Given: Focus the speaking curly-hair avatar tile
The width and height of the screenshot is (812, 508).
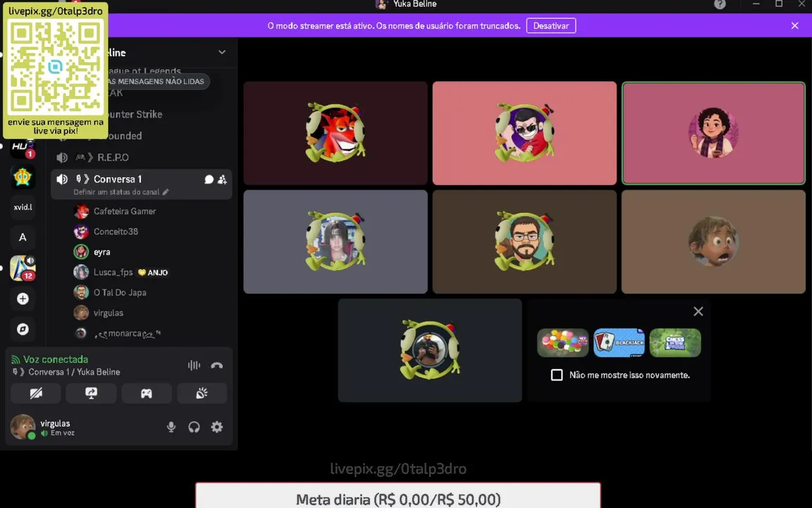Looking at the screenshot, I should tap(713, 133).
